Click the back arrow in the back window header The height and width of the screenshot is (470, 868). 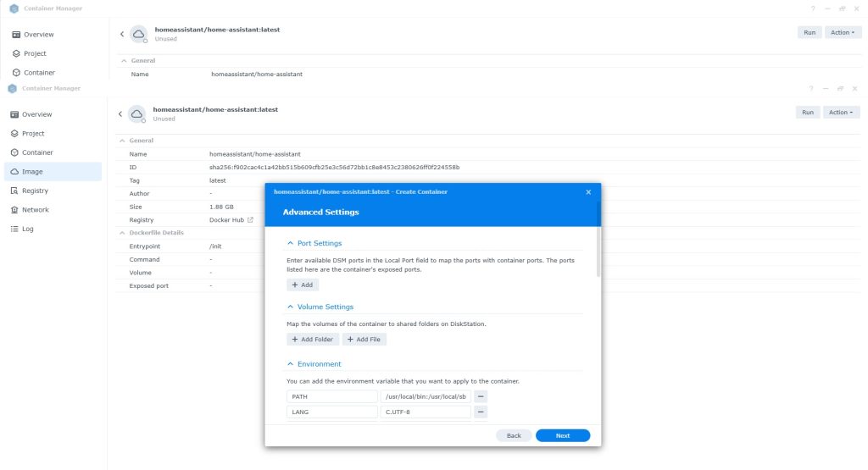click(x=122, y=34)
